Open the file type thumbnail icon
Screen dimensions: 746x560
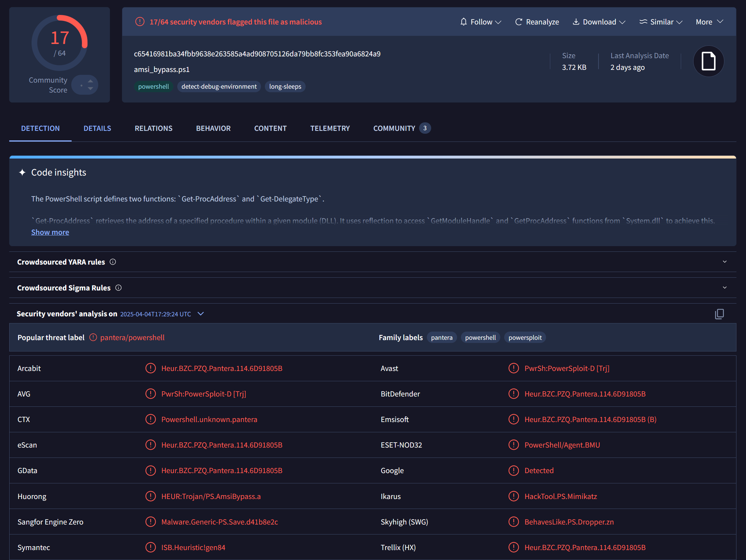coord(708,61)
